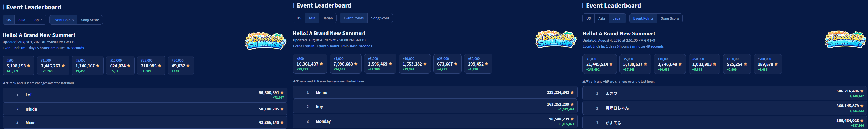
Task: Select Japan region in the middle leaderboard
Action: [328, 18]
